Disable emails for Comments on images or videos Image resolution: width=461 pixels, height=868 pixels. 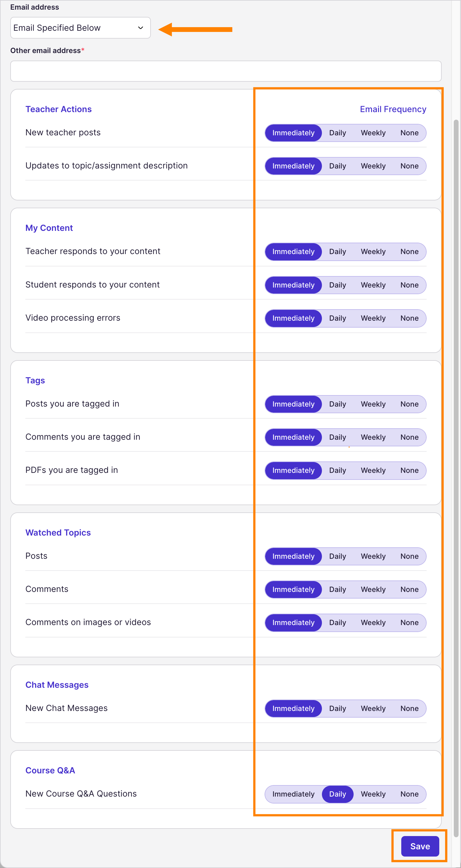(409, 623)
